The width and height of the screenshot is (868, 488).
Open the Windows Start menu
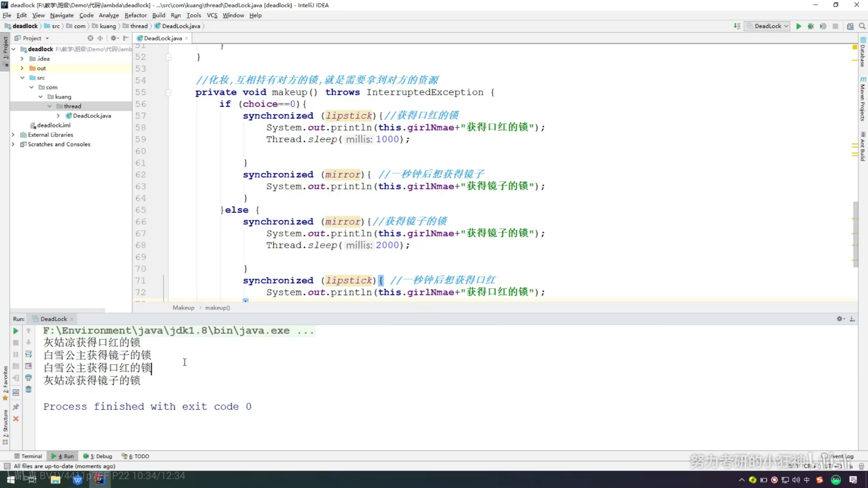point(11,480)
